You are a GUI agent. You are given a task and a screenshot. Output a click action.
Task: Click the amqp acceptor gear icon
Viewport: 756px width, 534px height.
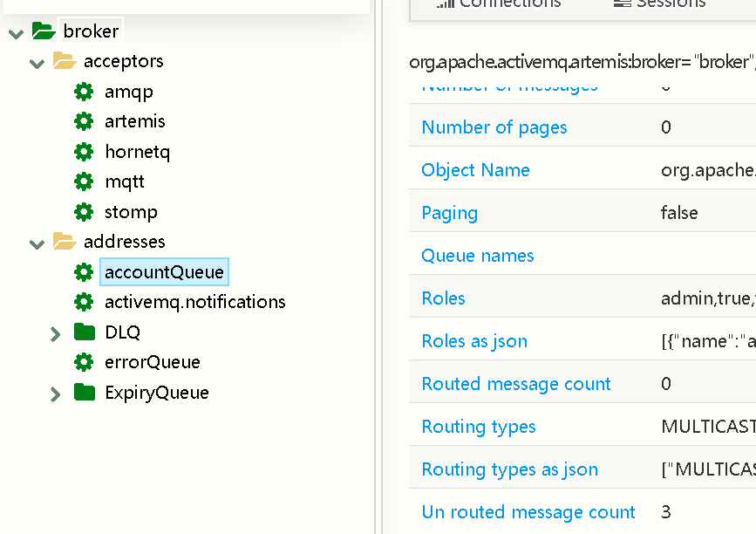[x=84, y=92]
